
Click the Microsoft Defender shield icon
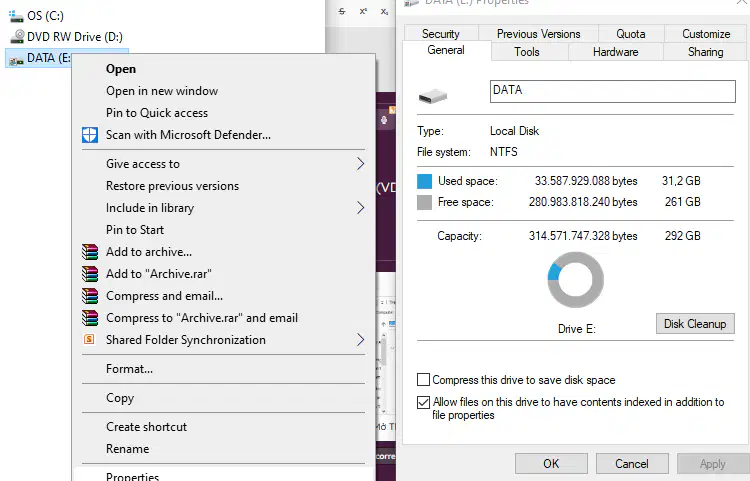(90, 135)
